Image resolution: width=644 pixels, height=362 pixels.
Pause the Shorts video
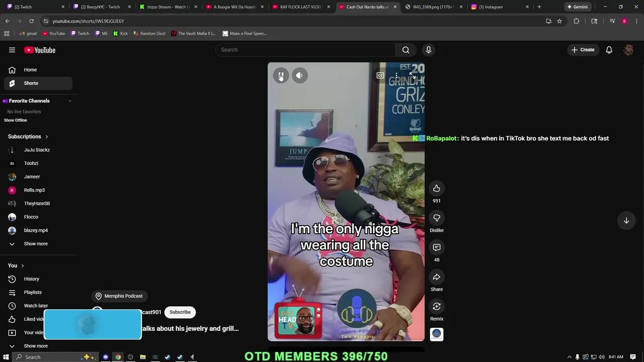coord(281,75)
